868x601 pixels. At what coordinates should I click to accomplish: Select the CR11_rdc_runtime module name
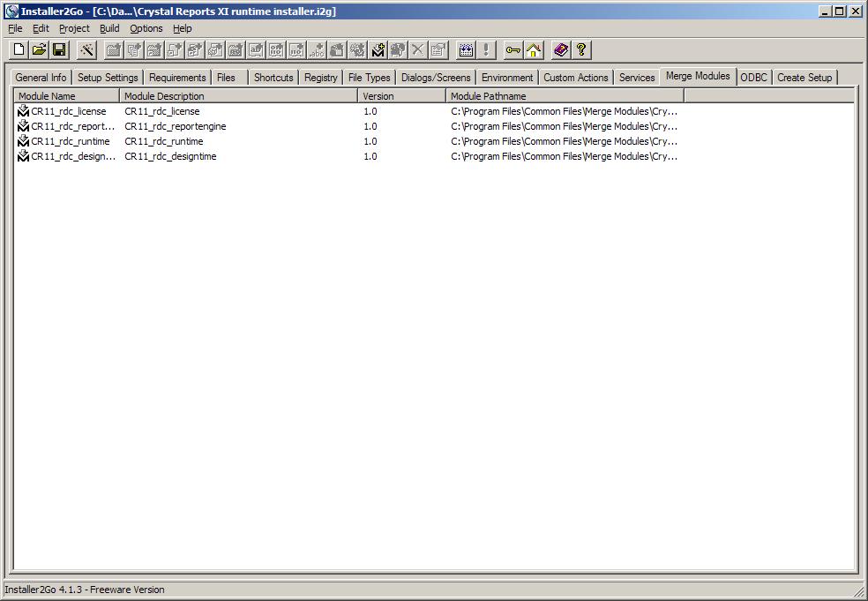(x=71, y=140)
